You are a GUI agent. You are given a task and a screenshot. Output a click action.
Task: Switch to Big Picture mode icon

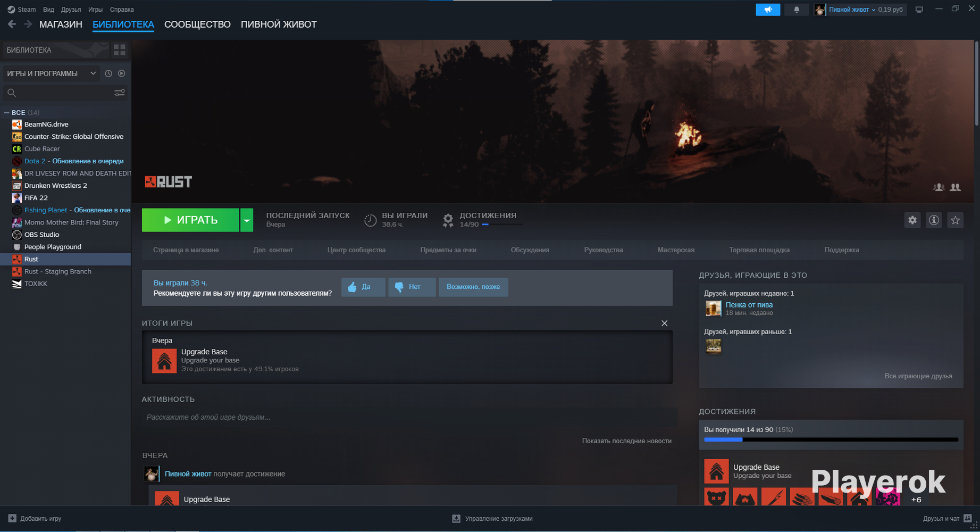pyautogui.click(x=919, y=10)
